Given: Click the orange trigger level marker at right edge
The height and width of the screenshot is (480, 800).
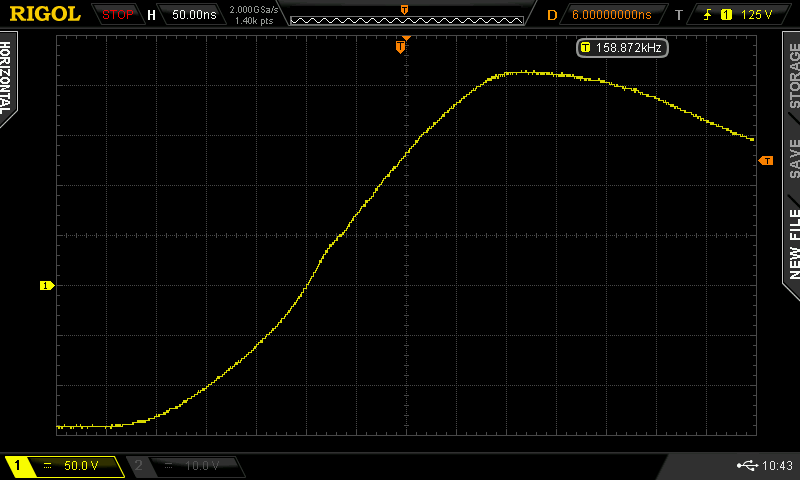Looking at the screenshot, I should tap(766, 161).
